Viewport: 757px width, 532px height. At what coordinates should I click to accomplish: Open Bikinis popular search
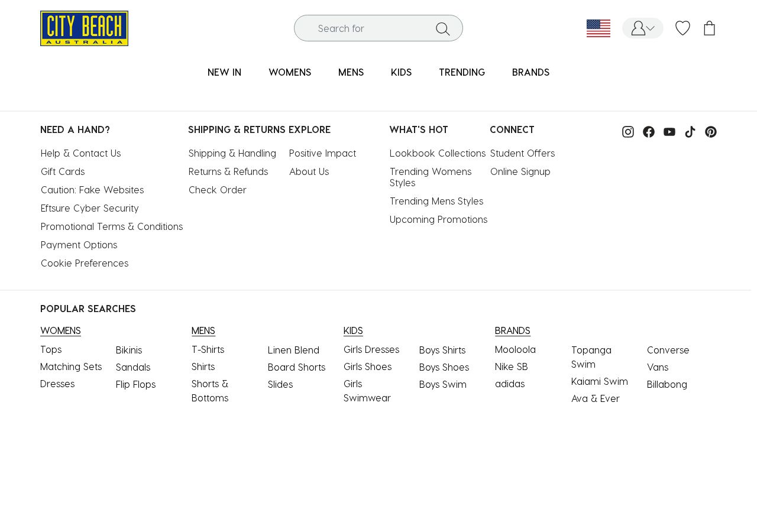click(129, 350)
